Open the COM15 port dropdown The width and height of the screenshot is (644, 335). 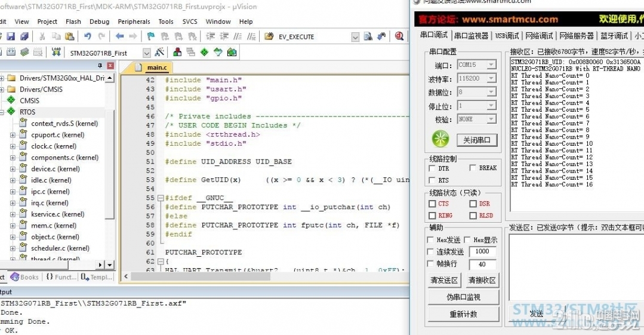(x=491, y=64)
